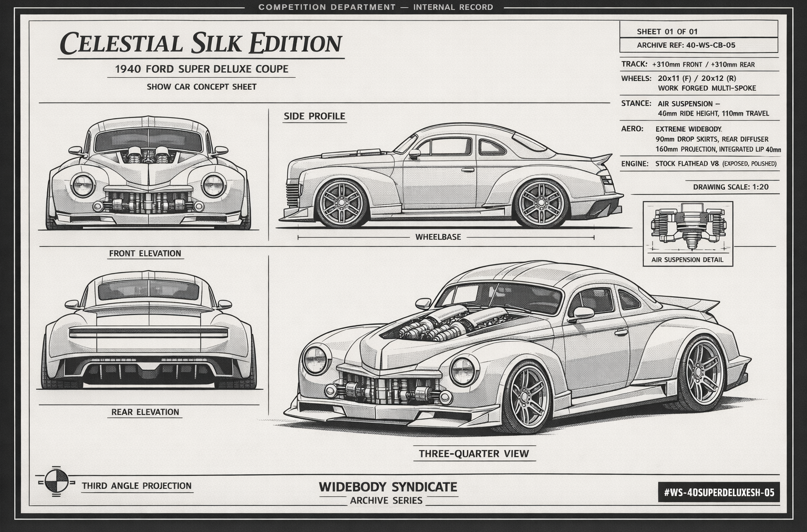The width and height of the screenshot is (807, 532).
Task: Click the "SHEET 01 OF 01" cell
Action: tap(699, 29)
